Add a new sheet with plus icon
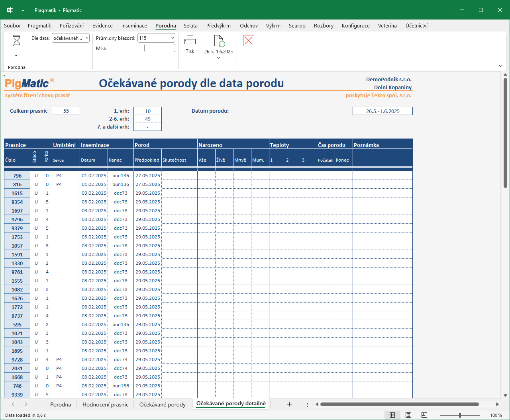 (290, 404)
